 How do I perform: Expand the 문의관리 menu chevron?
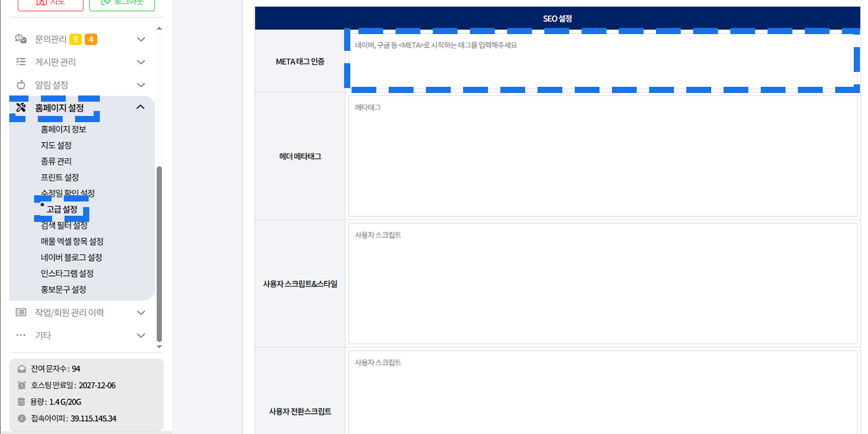click(141, 40)
